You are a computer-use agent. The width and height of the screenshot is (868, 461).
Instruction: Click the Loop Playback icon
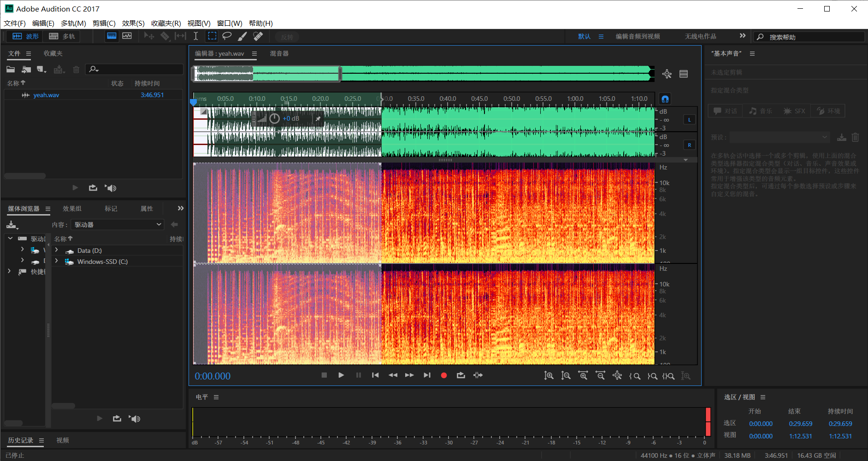coord(461,375)
